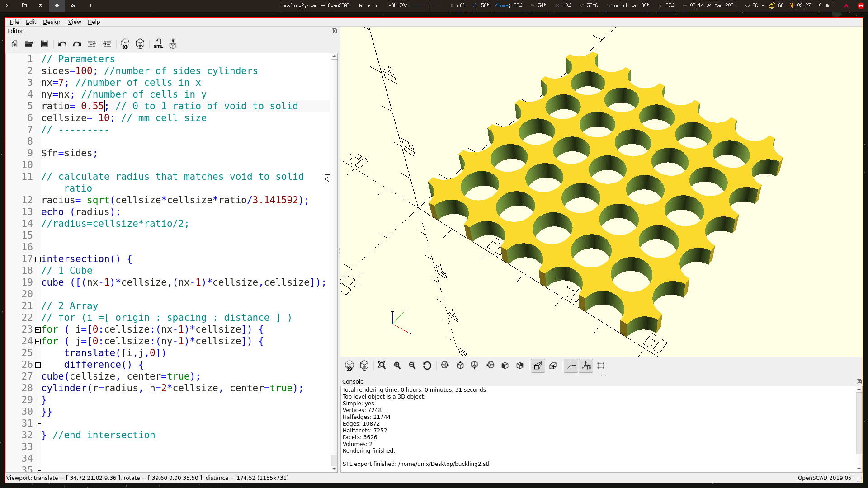
Task: Collapse the for loop on line 23
Action: [x=38, y=330]
